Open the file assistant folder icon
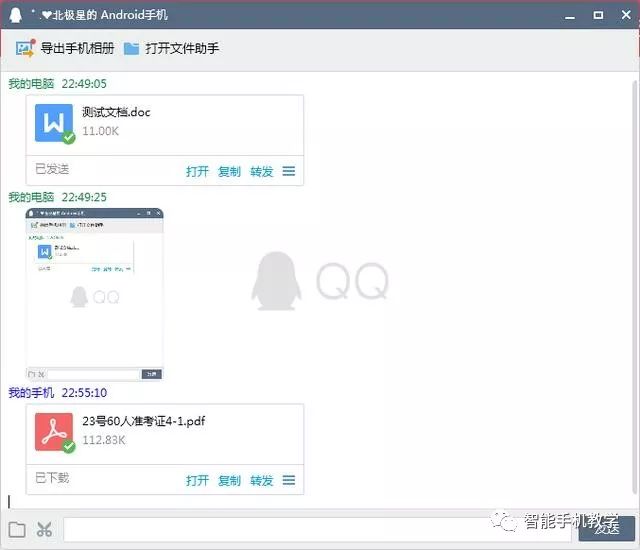 [x=131, y=49]
